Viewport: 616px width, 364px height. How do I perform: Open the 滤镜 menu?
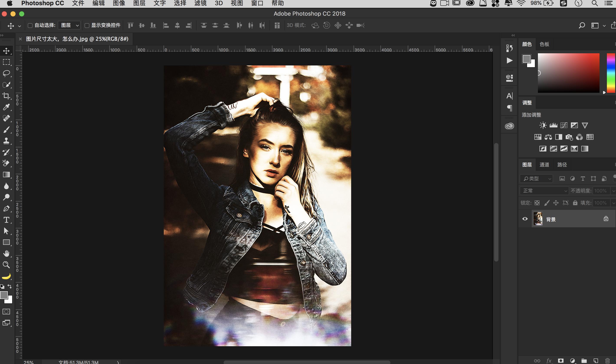pos(200,3)
